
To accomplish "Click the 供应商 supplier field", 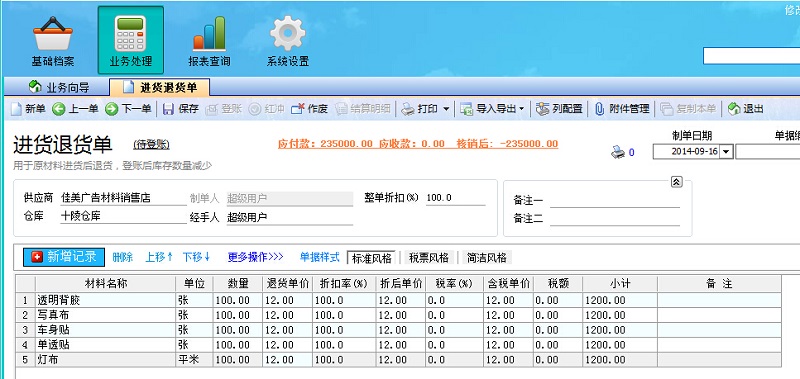I will [123, 198].
